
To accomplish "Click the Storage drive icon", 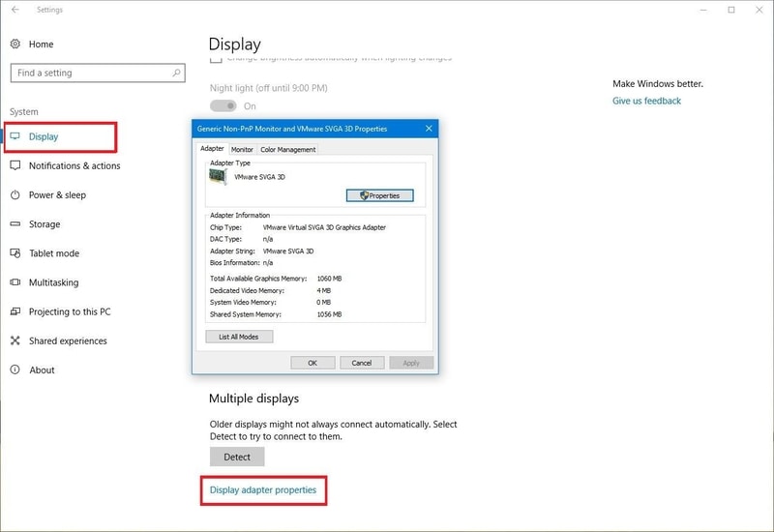I will coord(15,223).
